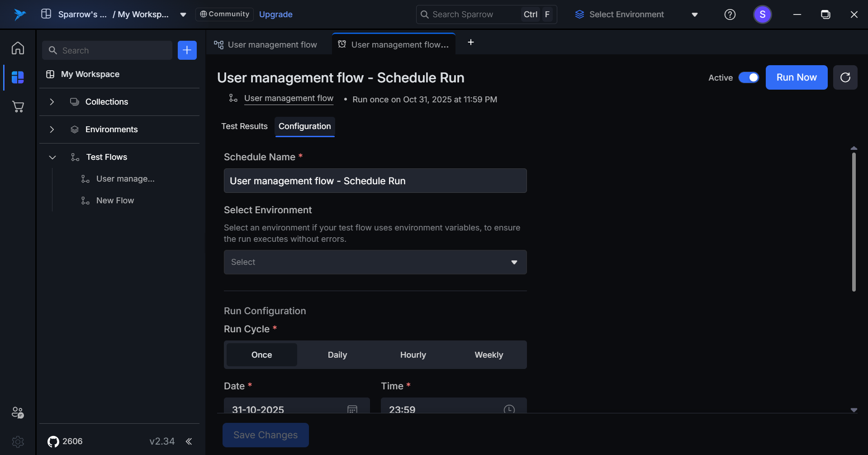Collapse sidebar with double chevron icon
This screenshot has height=455, width=868.
189,441
